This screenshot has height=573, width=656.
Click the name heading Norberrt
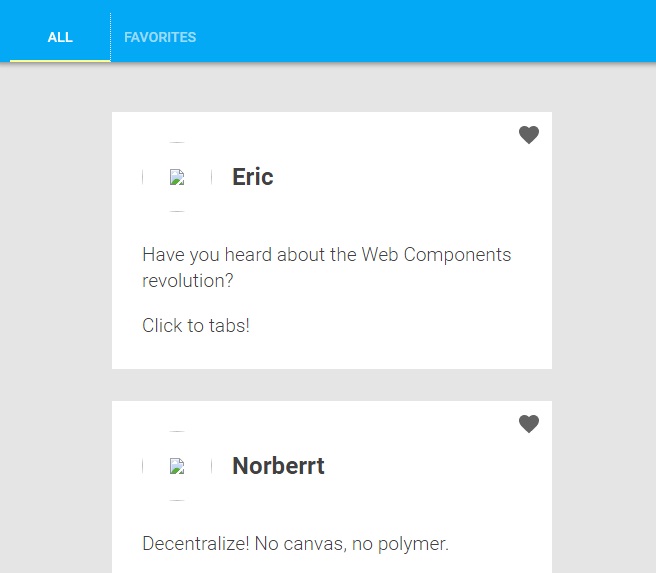(x=278, y=466)
